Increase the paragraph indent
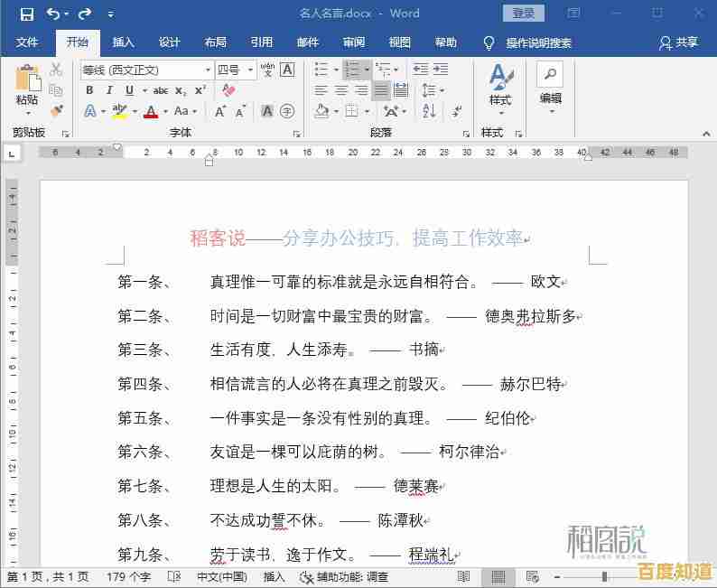Viewport: 717px width, 588px height. click(442, 70)
